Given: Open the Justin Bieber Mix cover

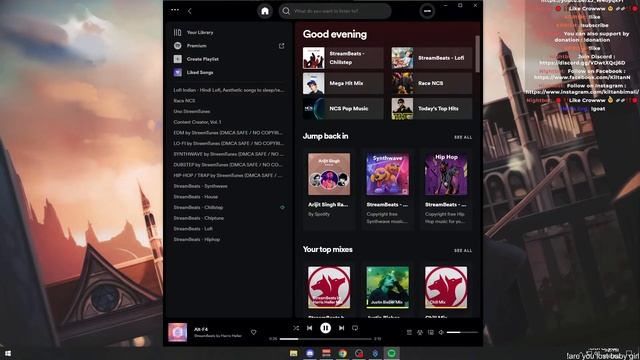Looking at the screenshot, I should click(x=387, y=287).
